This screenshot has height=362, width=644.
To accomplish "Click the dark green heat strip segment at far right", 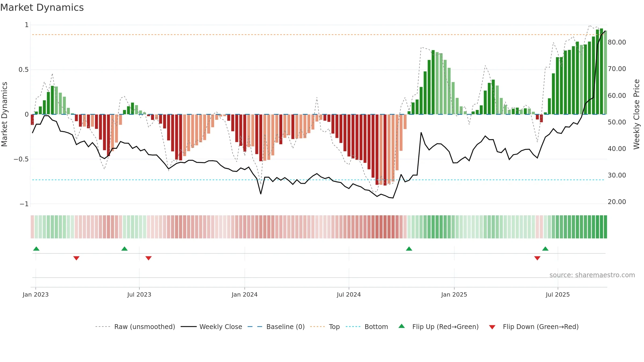I will pyautogui.click(x=605, y=227).
